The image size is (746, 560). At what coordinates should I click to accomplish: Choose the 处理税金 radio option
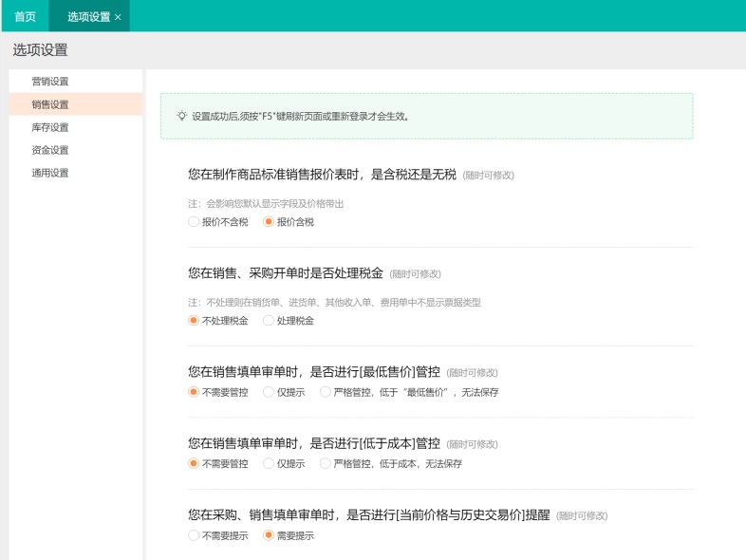[x=268, y=321]
